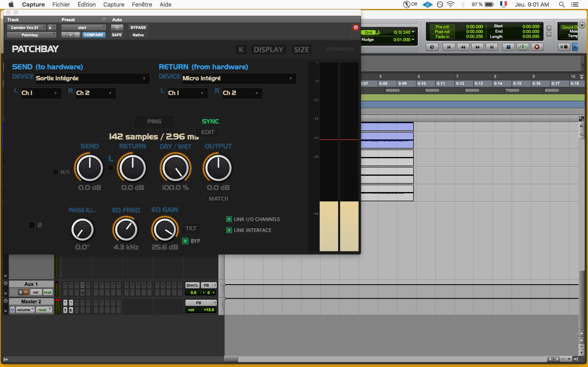Viewport: 588px width, 367px height.
Task: Open the Camden Vox.01 track selector
Action: click(x=26, y=28)
